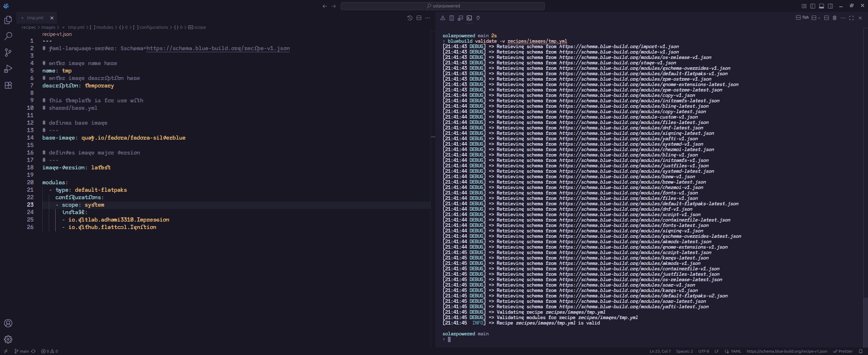868x355 pixels.
Task: Open the Source Control view
Action: [8, 53]
